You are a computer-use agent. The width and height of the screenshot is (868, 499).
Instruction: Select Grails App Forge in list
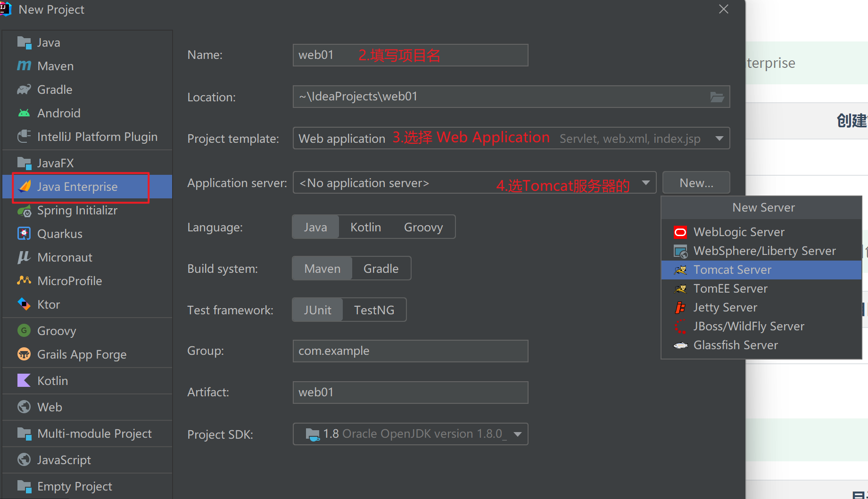88,354
